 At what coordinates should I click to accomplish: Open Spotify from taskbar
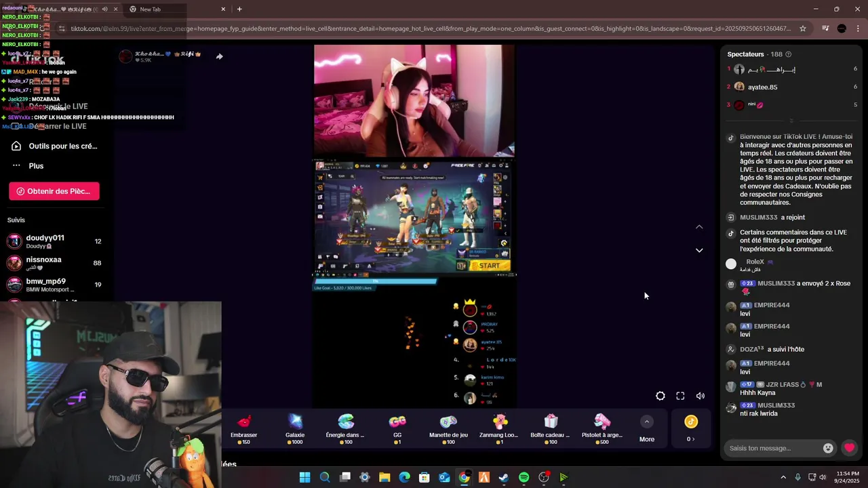(x=524, y=477)
